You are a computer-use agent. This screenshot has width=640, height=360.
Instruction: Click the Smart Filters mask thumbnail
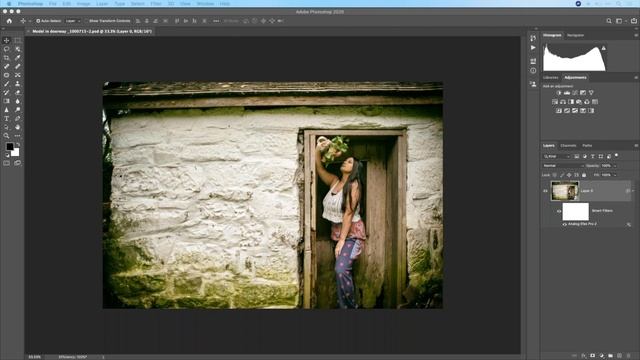[576, 211]
